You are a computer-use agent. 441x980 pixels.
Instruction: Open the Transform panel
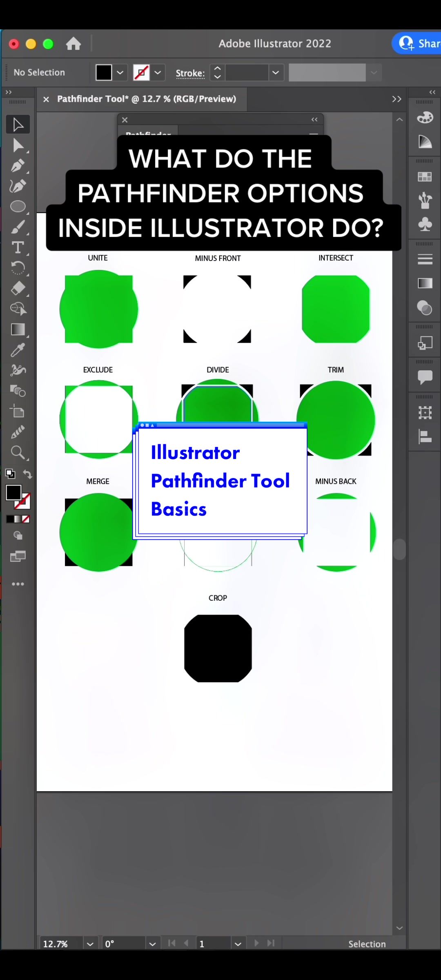(x=425, y=412)
